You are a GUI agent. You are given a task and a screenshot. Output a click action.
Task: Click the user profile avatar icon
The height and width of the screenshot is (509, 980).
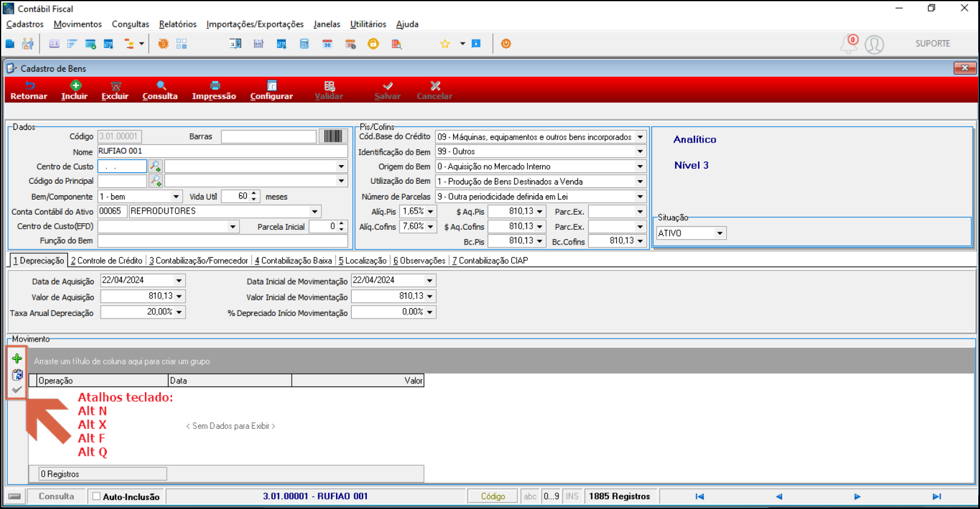point(874,44)
